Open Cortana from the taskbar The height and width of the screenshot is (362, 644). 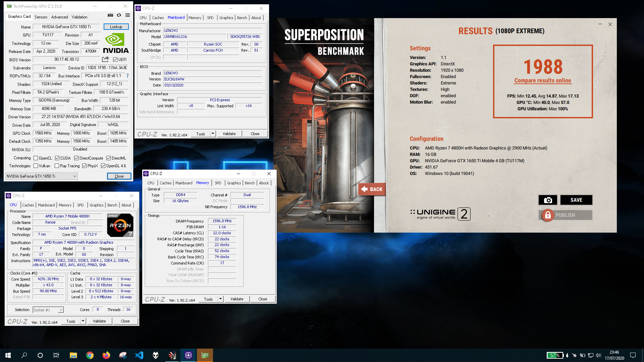pyautogui.click(x=40, y=355)
